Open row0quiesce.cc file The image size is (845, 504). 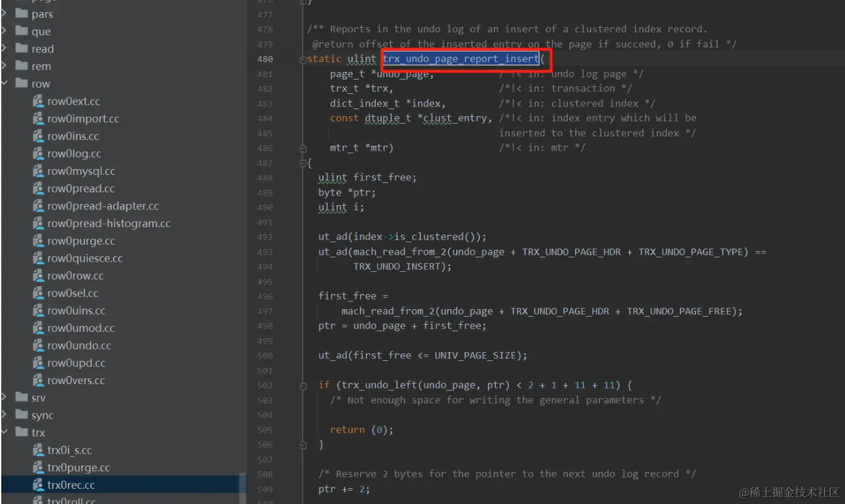click(85, 258)
